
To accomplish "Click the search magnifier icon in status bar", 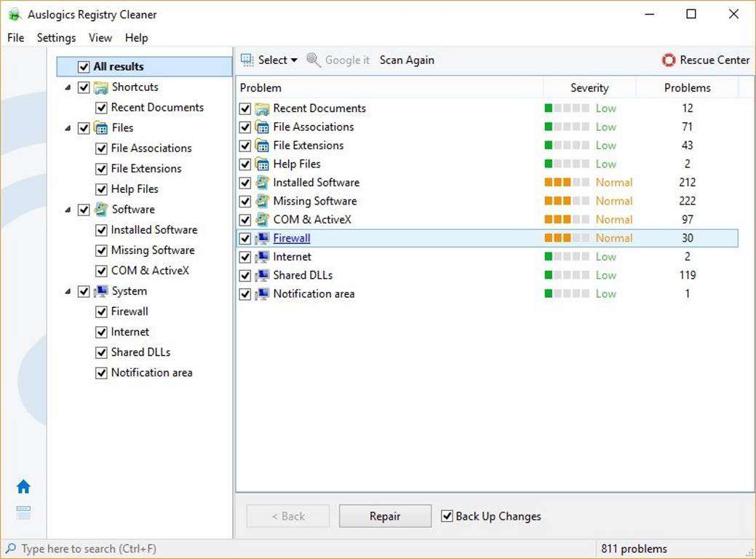I will click(10, 549).
